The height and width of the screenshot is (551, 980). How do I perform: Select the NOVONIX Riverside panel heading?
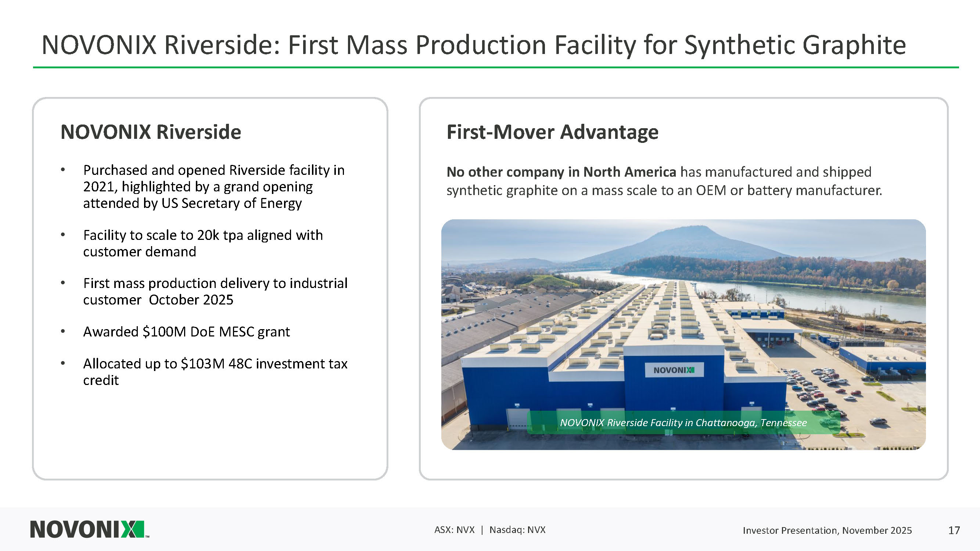pyautogui.click(x=151, y=132)
